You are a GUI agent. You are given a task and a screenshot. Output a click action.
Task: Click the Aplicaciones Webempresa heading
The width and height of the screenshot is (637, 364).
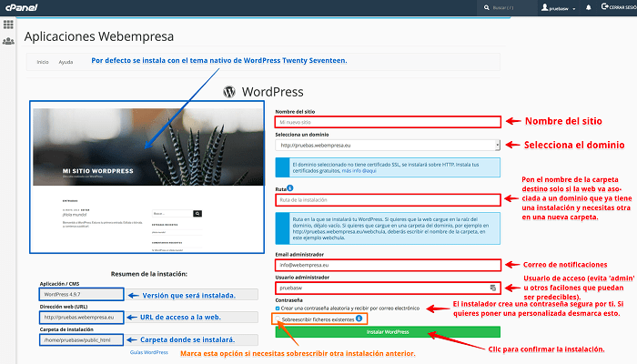coord(98,36)
